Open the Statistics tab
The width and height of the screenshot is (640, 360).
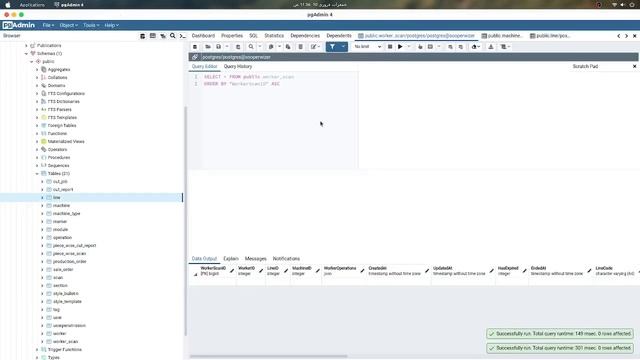tap(274, 36)
